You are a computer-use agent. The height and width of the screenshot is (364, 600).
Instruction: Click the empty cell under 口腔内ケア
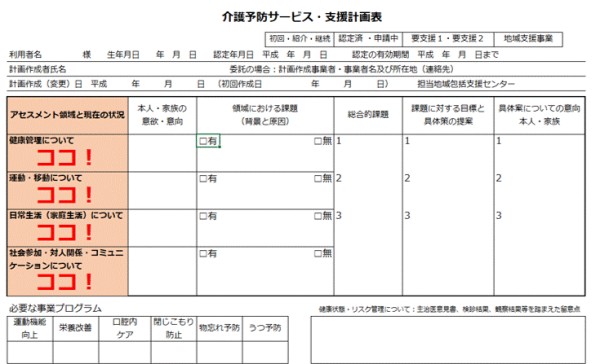(125, 352)
